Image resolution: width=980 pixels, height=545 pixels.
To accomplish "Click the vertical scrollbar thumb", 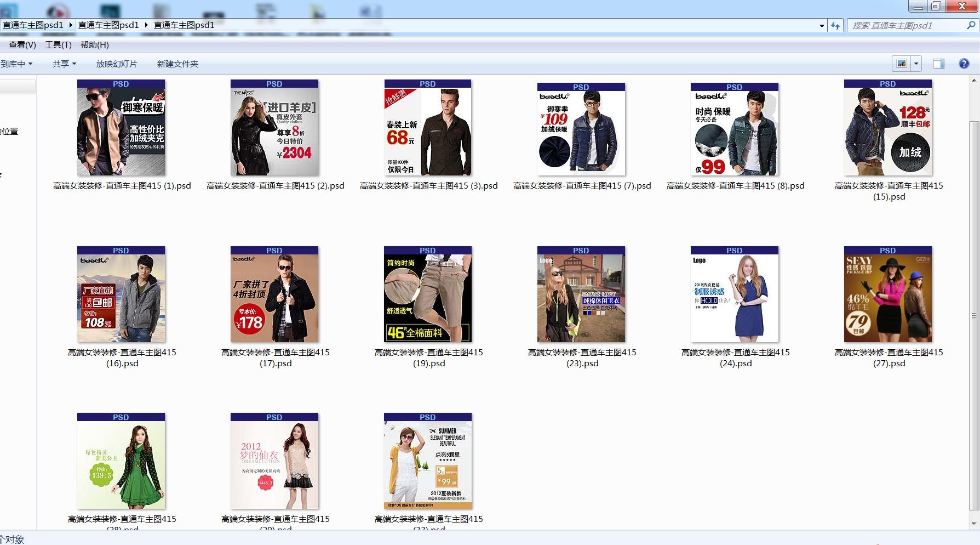I will 973,315.
